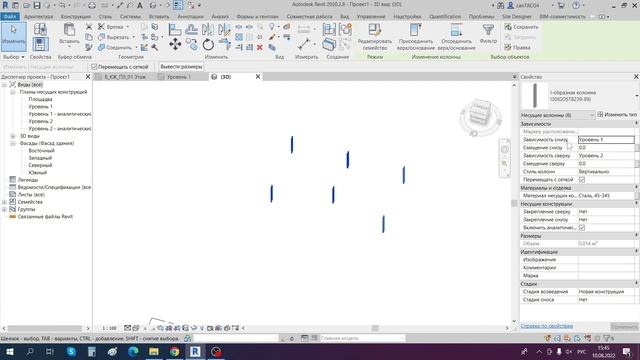Screen dimensions: 640x360
Task: Click the 'Комментарии' value field
Action: [606, 268]
